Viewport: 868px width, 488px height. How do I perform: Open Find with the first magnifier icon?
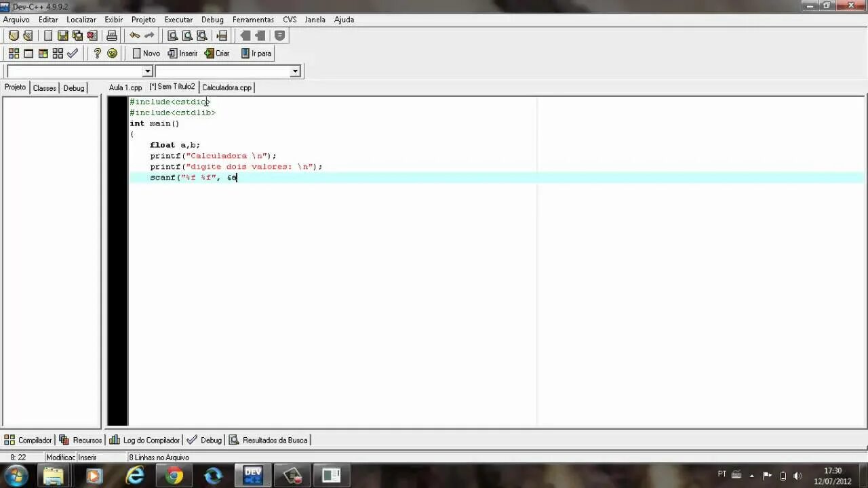click(172, 36)
